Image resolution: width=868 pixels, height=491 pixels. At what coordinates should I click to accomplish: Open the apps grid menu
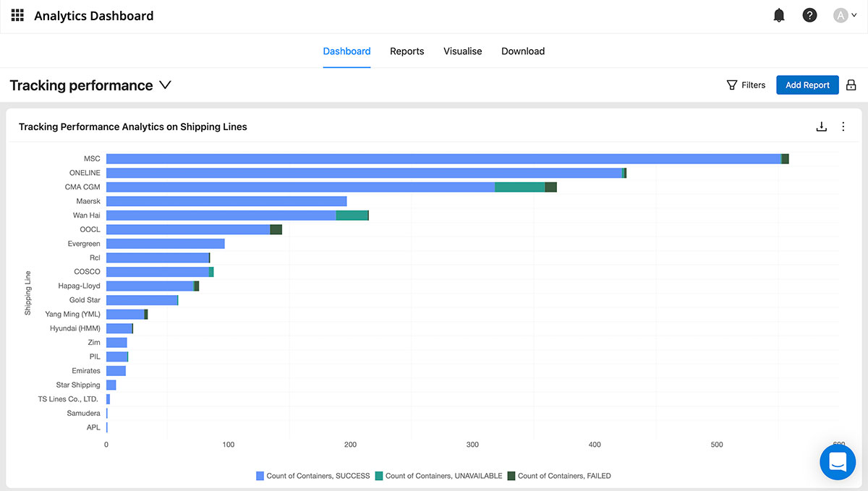[17, 15]
